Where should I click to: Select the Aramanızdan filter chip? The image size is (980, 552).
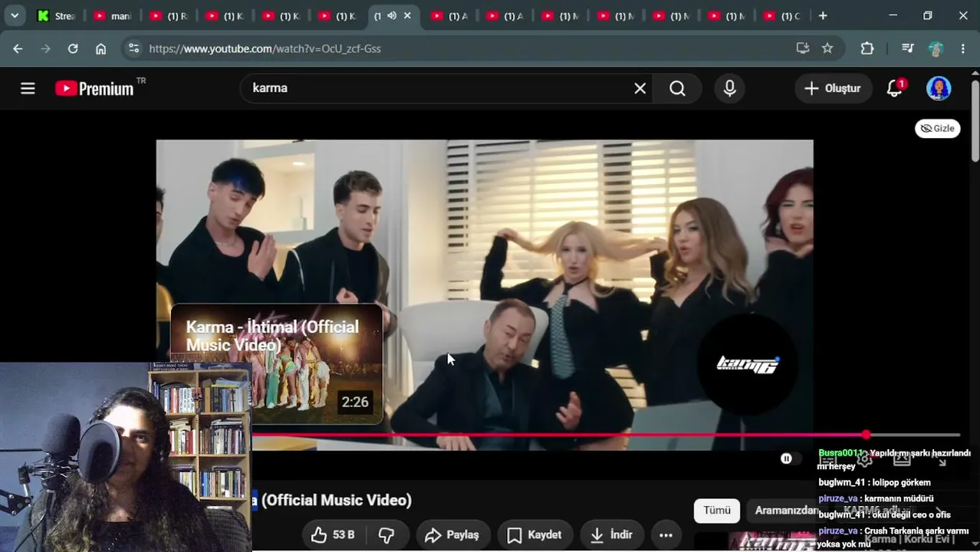click(786, 511)
